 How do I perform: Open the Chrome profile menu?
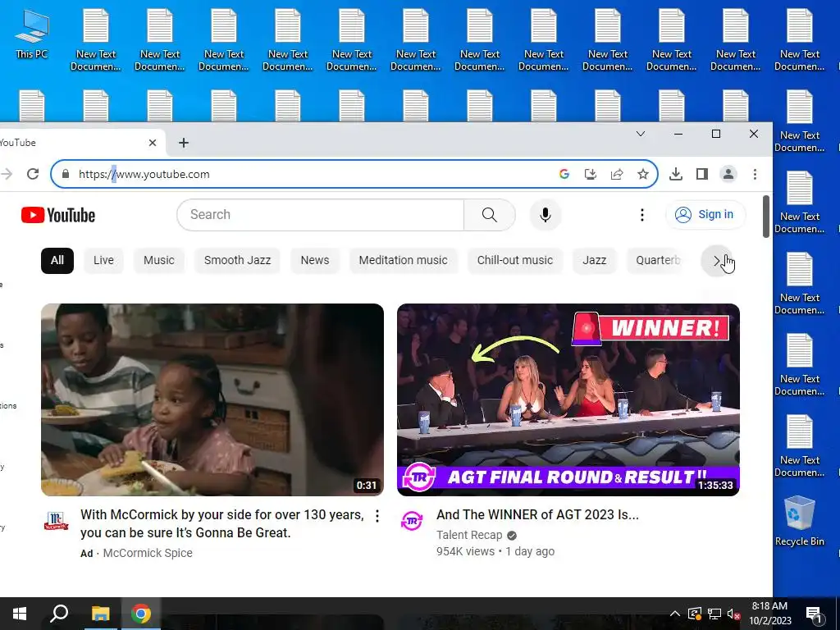[x=728, y=174]
